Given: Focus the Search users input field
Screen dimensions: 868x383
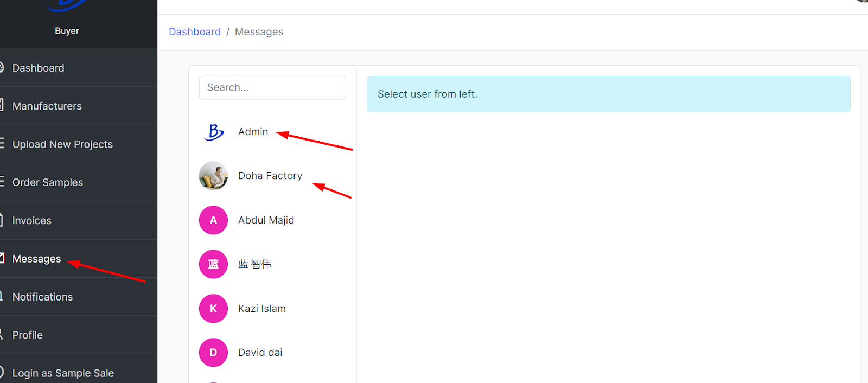Looking at the screenshot, I should point(272,87).
